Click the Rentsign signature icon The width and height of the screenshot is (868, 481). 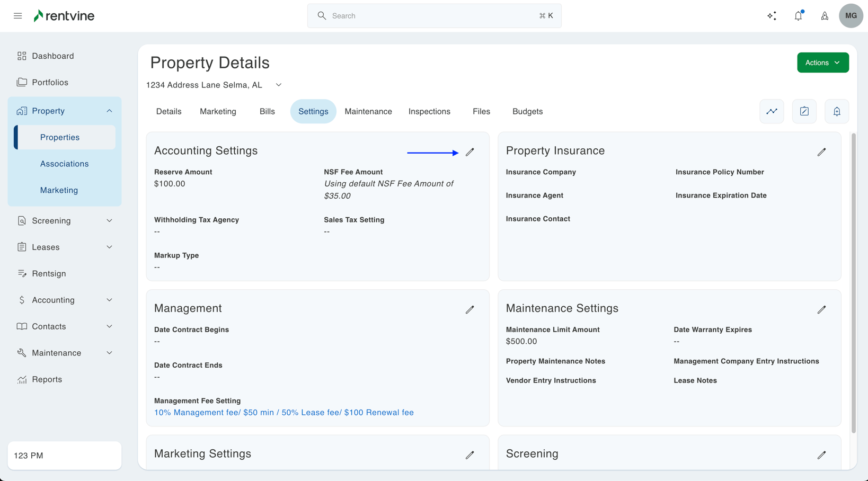[x=22, y=274]
